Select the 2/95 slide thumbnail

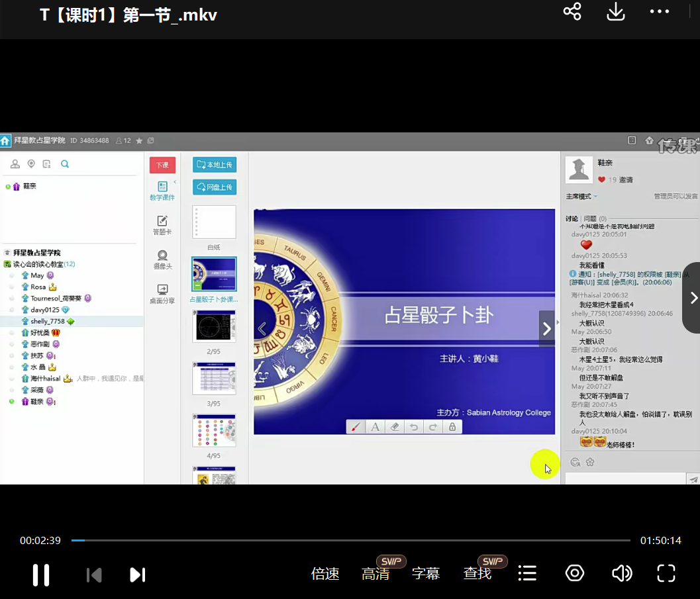point(214,326)
